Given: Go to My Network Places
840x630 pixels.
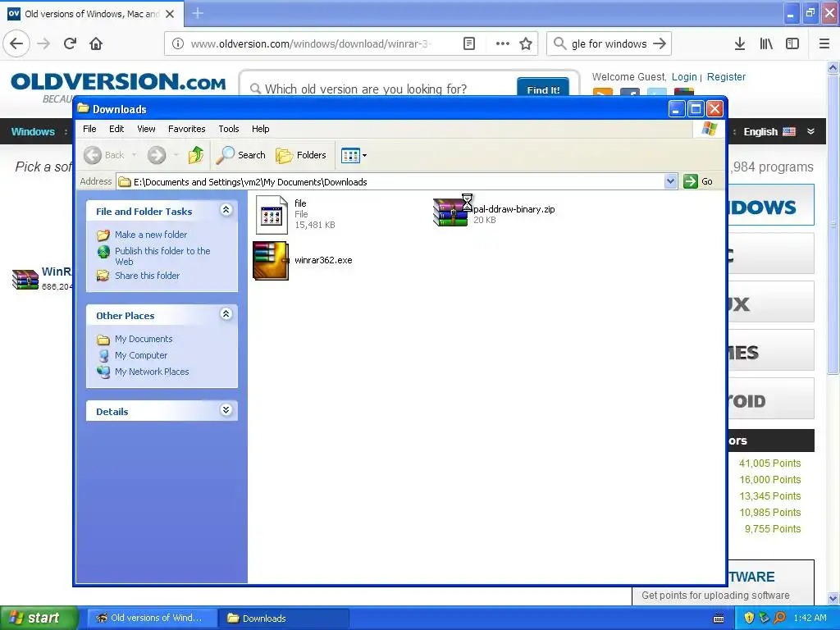Looking at the screenshot, I should (152, 372).
